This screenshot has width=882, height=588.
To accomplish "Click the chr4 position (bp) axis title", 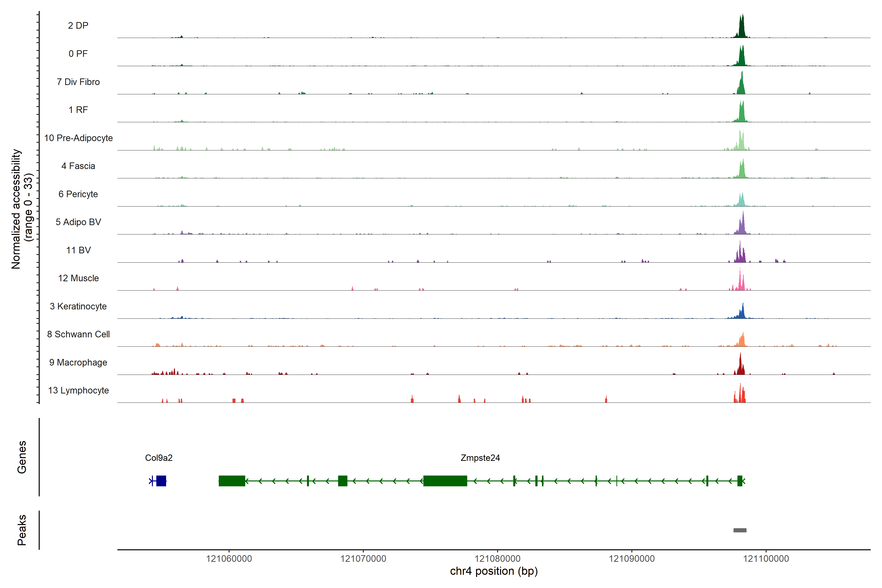I will tap(493, 571).
